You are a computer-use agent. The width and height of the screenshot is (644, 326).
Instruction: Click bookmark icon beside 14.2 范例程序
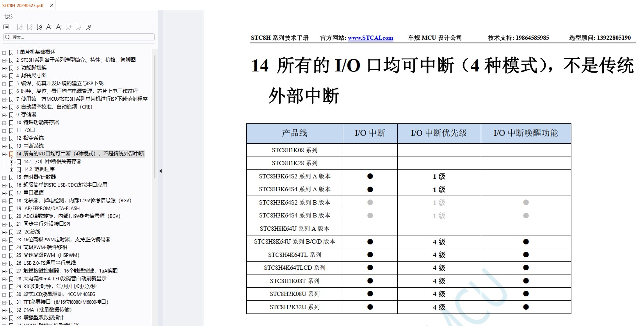click(x=18, y=169)
